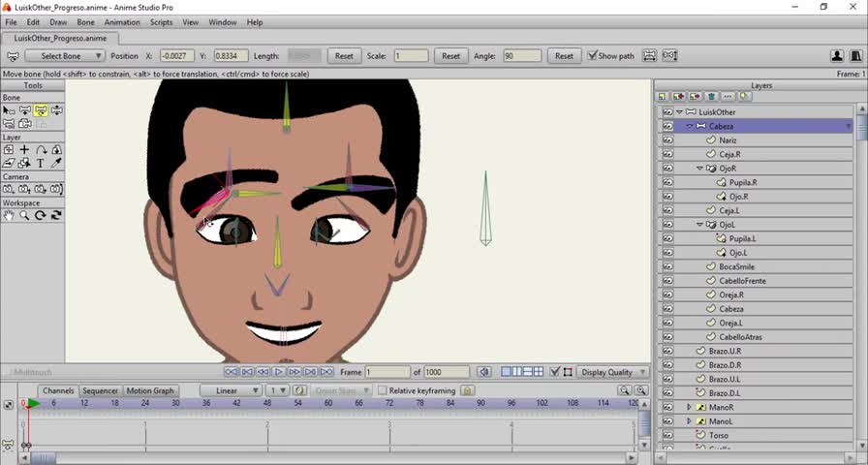Image resolution: width=868 pixels, height=465 pixels.
Task: Activate the Zoom magnifier workspace tool
Action: tap(24, 215)
